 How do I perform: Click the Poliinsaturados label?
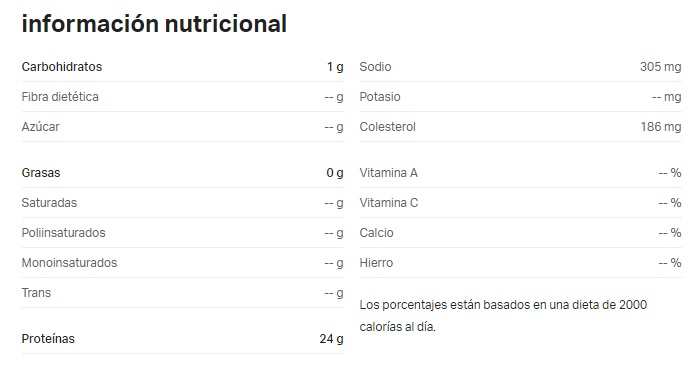tap(63, 233)
